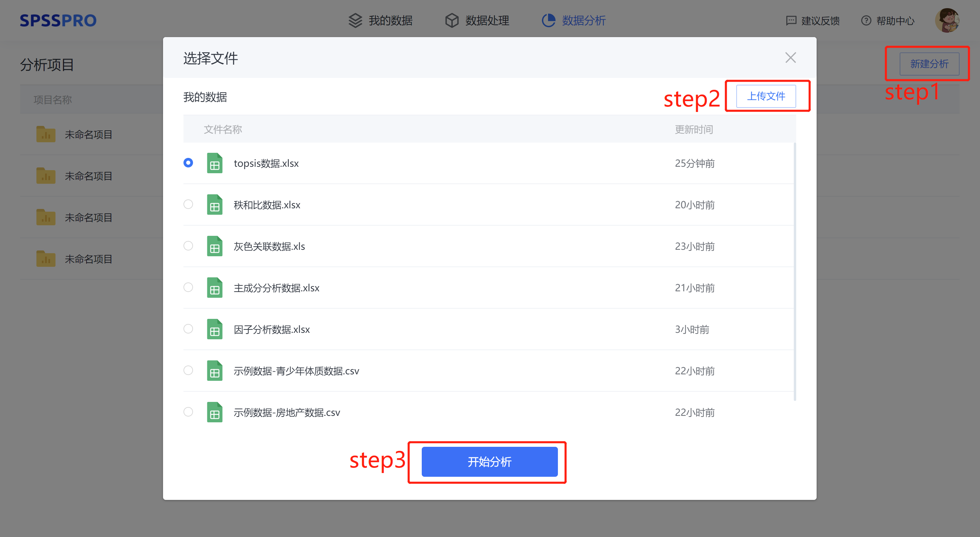Click the 主成分分析数据.xlsx spreadsheet icon
Image resolution: width=980 pixels, height=537 pixels.
[214, 288]
